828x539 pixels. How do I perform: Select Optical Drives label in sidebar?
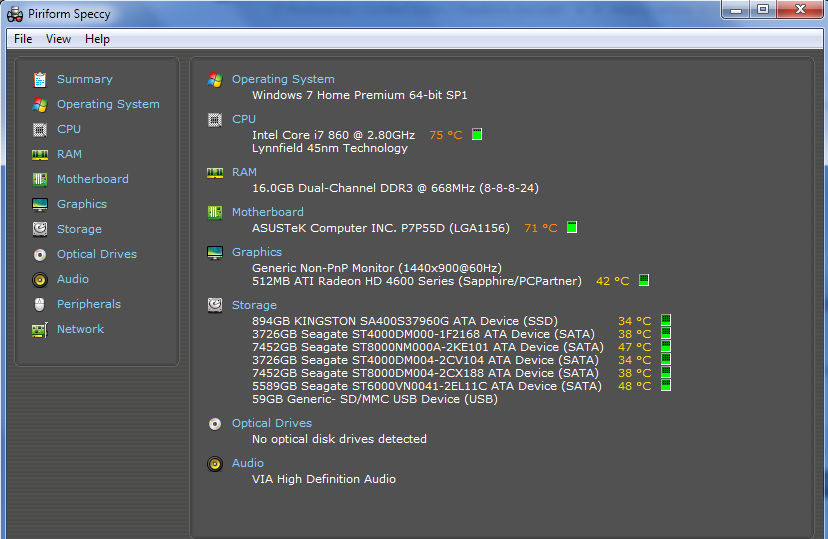[x=97, y=254]
